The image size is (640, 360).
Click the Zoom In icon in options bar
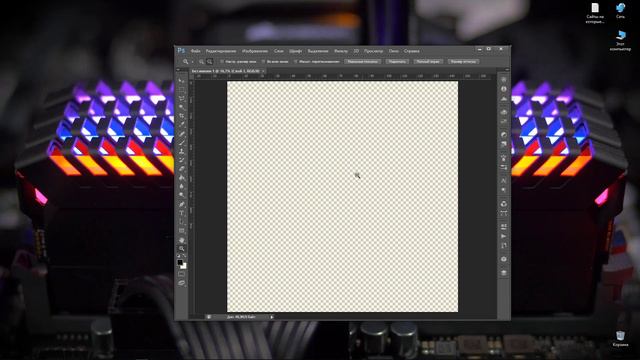(x=202, y=62)
